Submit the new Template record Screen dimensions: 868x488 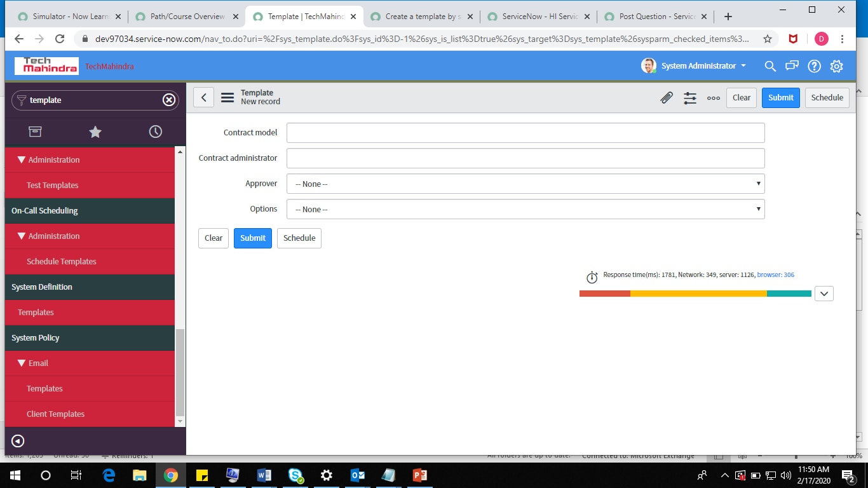tap(780, 97)
